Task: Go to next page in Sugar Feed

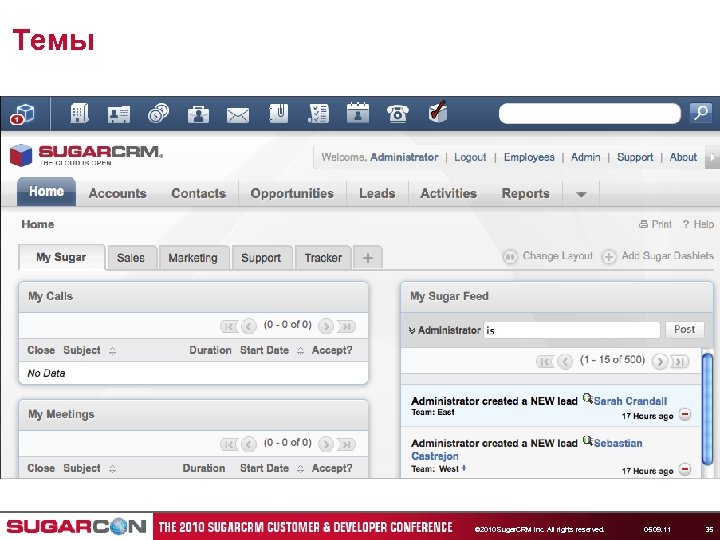Action: 659,361
